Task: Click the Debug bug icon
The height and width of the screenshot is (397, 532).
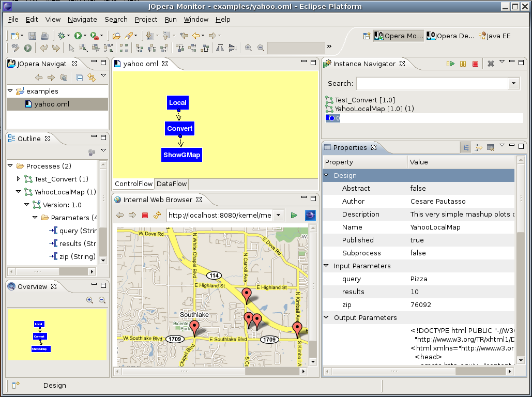Action: [62, 36]
